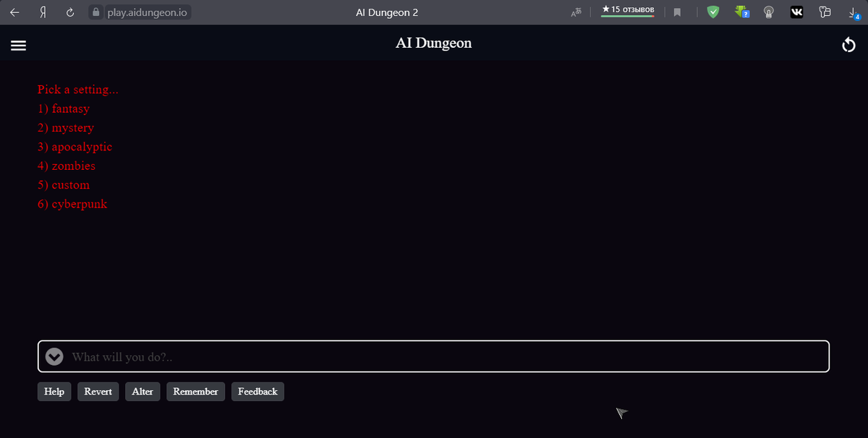Open the 15 отзывов site reviews

[x=628, y=10]
